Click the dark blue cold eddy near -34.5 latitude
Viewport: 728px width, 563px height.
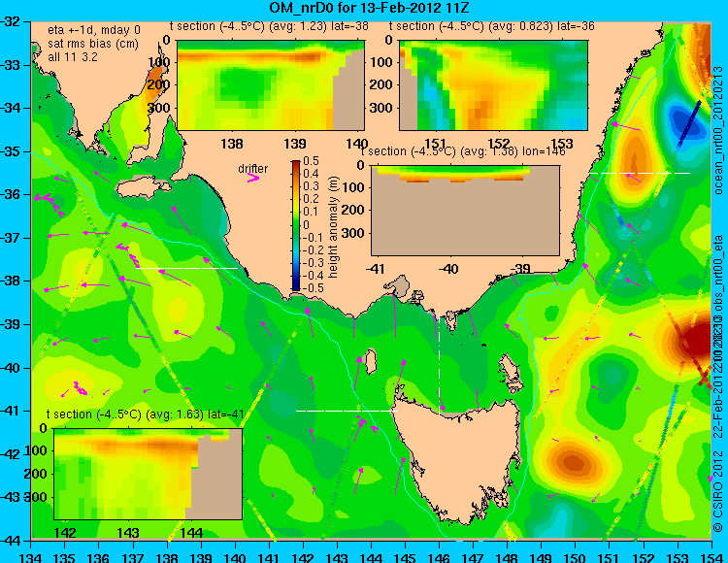[683, 121]
